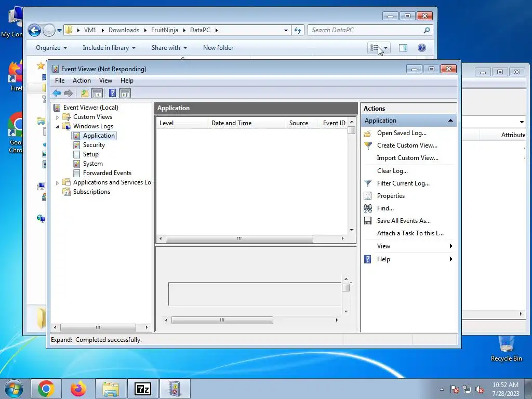Image resolution: width=532 pixels, height=399 pixels.
Task: Click Event Viewer's forward arrow icon
Action: click(x=69, y=93)
